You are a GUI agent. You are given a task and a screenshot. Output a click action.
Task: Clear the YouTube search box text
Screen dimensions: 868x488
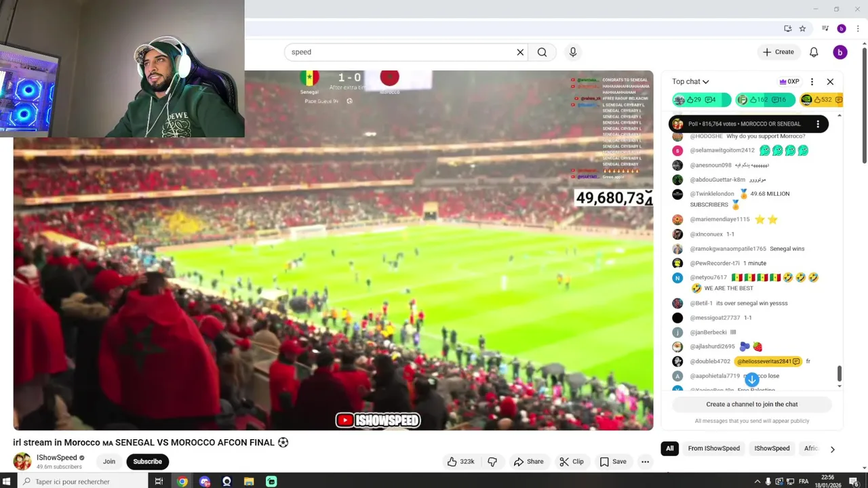[x=520, y=52]
